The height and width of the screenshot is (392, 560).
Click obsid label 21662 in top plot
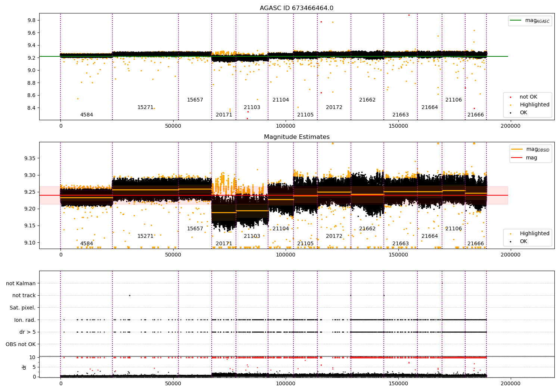[x=367, y=100]
